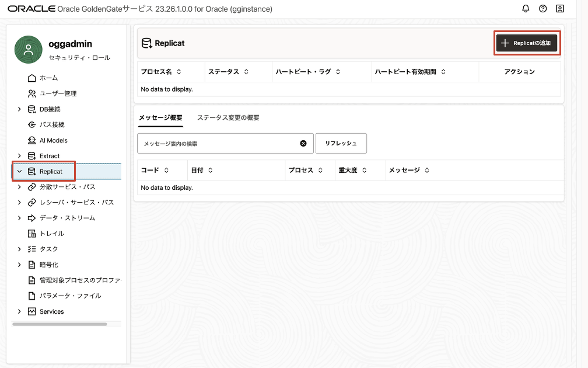The image size is (588, 368).
Task: Select the メッセージ概要 tab
Action: click(x=160, y=117)
